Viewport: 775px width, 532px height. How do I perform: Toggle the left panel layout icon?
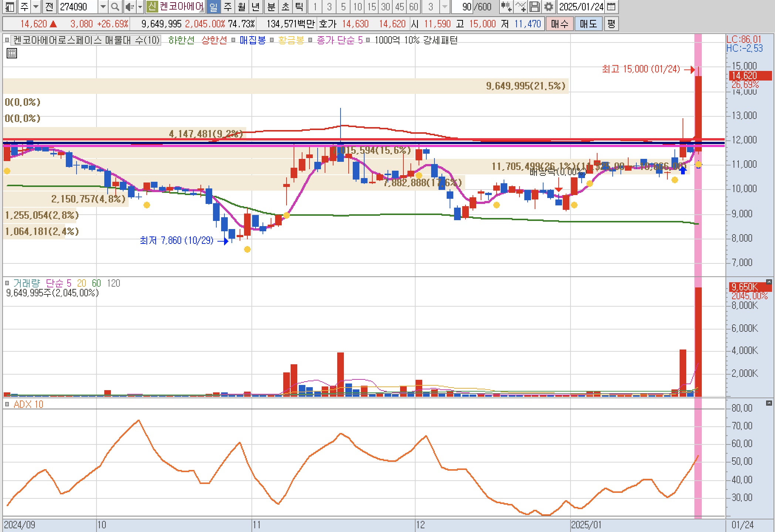[10, 7]
